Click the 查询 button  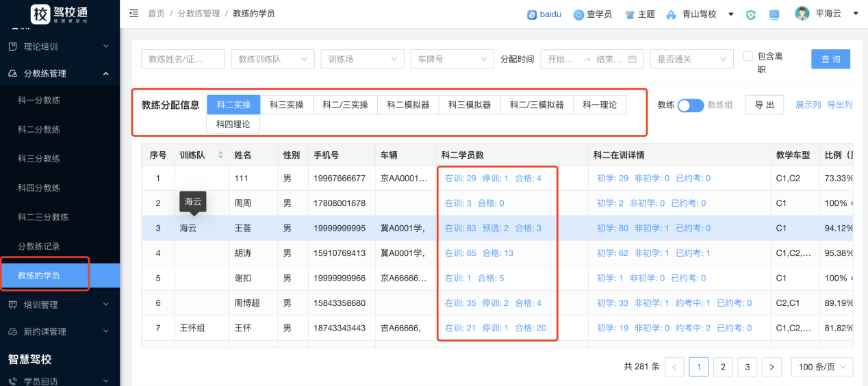tap(830, 60)
